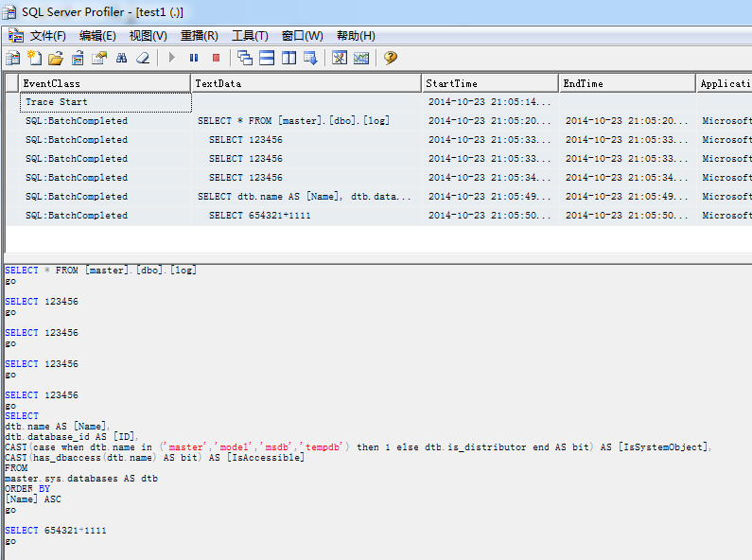Screen dimensions: 752x560
Task: Open the Performance Monitor chart icon
Action: pyautogui.click(x=361, y=58)
